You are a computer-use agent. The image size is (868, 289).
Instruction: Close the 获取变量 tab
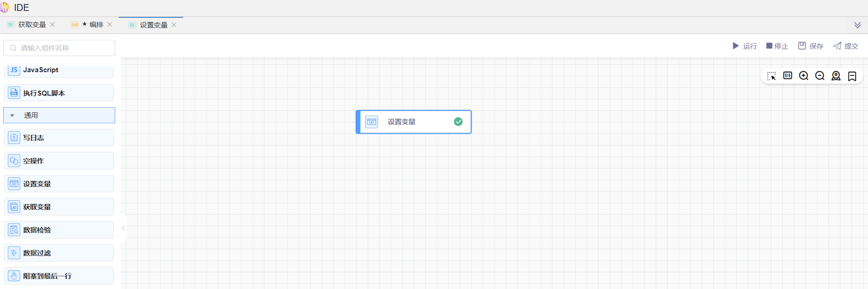click(52, 25)
